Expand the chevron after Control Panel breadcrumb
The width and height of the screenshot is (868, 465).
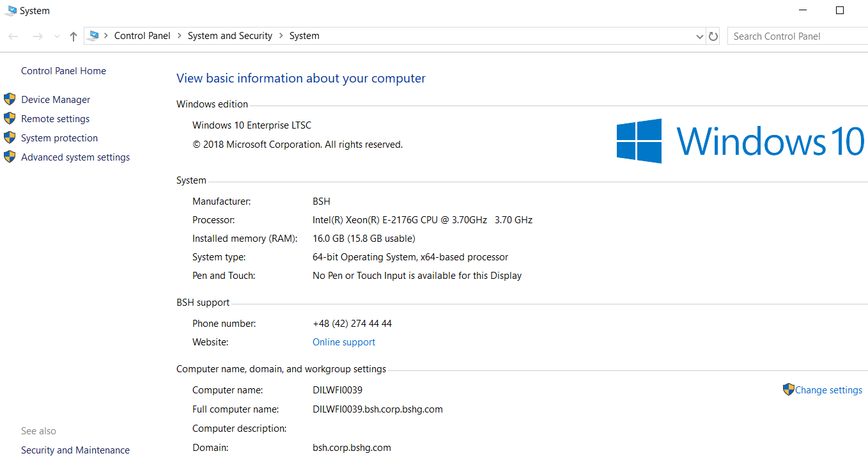[180, 36]
